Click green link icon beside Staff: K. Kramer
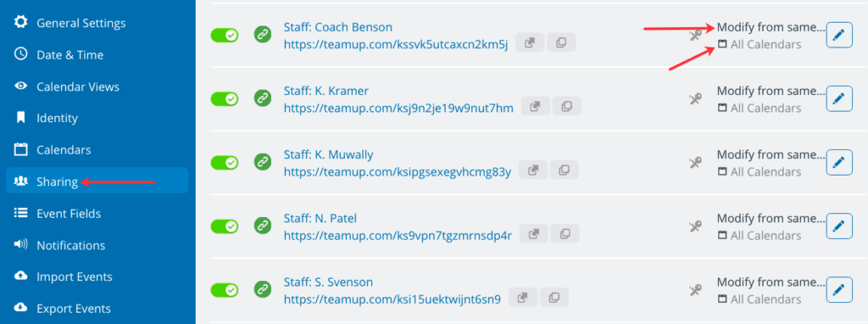 coord(263,98)
